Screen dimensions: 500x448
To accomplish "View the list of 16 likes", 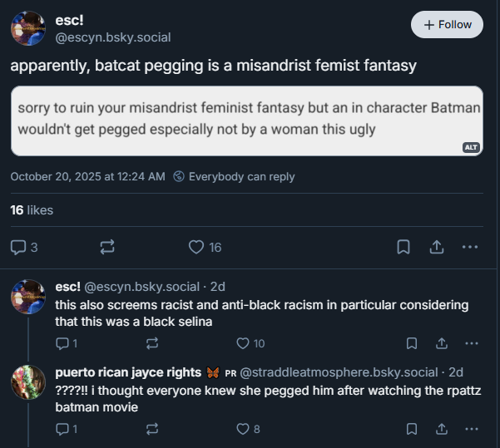I will pyautogui.click(x=32, y=210).
